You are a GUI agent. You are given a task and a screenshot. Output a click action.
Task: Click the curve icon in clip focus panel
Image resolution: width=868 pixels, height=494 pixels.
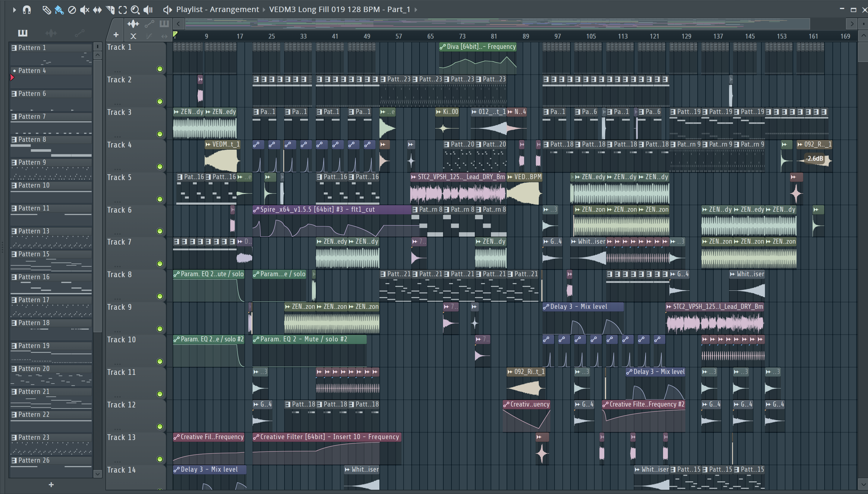[149, 36]
